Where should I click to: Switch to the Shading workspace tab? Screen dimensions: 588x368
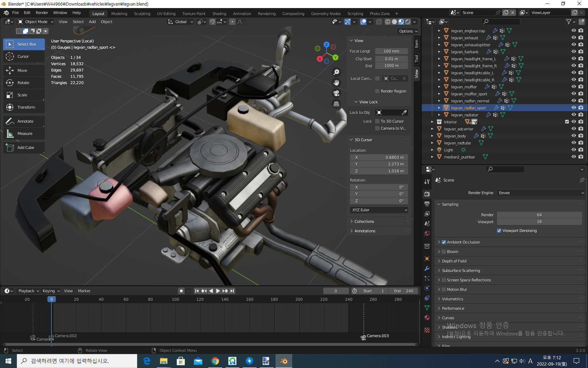point(219,14)
